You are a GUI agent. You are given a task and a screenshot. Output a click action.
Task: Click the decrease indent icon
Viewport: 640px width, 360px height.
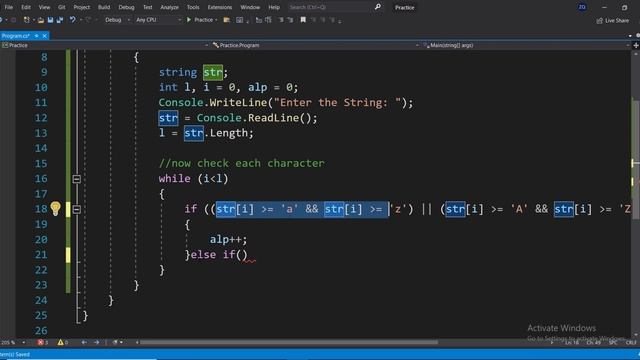coord(258,20)
